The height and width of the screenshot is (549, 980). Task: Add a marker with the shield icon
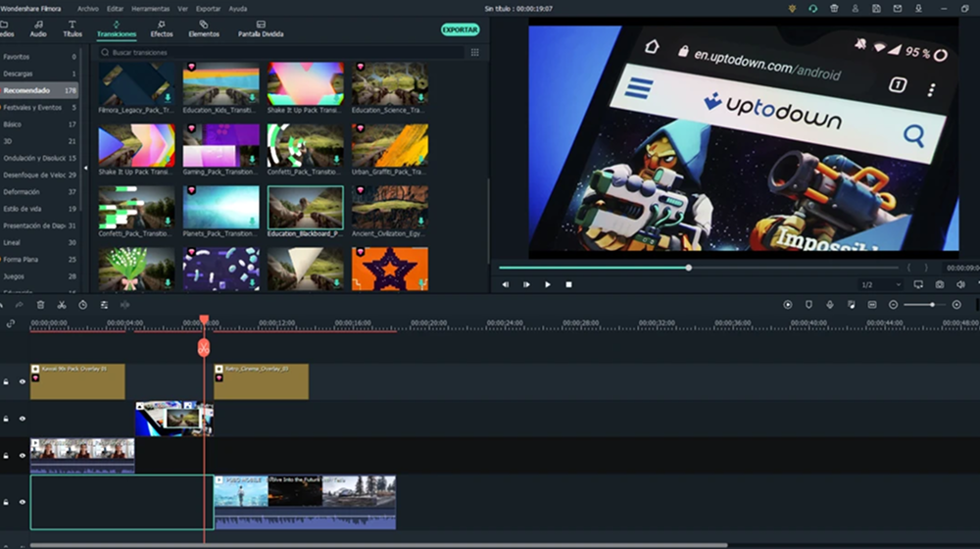[x=808, y=305]
